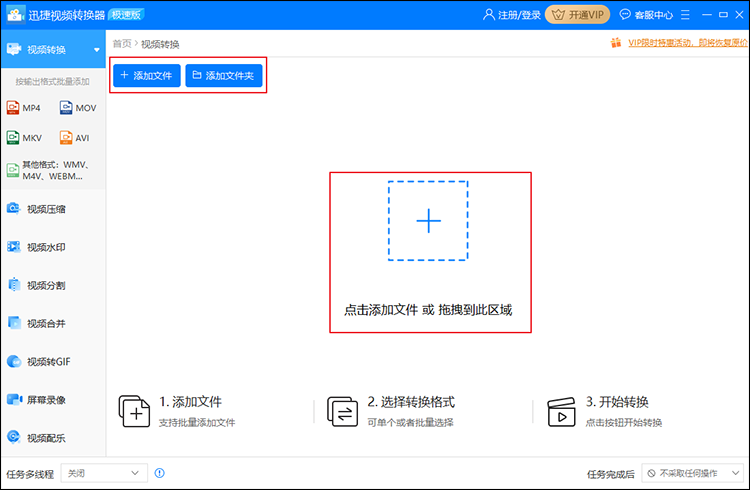This screenshot has height=490, width=750.
Task: Maximize the converter window
Action: click(723, 15)
